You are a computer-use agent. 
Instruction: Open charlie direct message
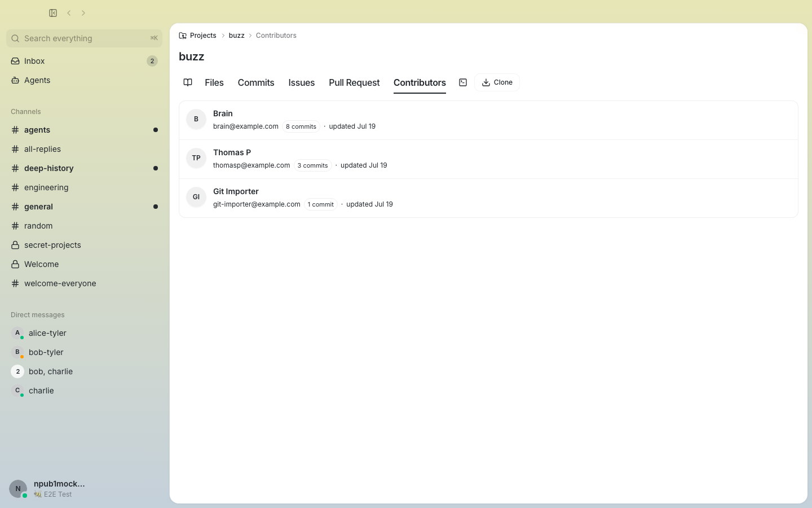coord(84,391)
